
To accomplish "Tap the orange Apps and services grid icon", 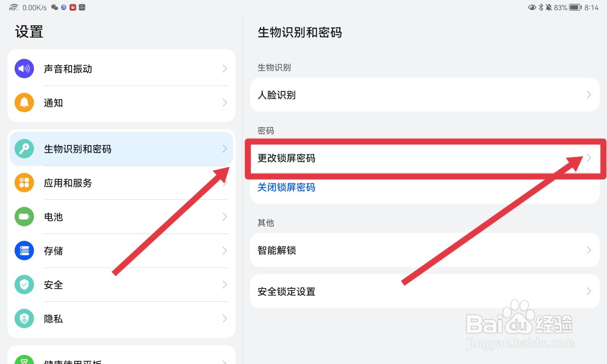I will (x=24, y=183).
